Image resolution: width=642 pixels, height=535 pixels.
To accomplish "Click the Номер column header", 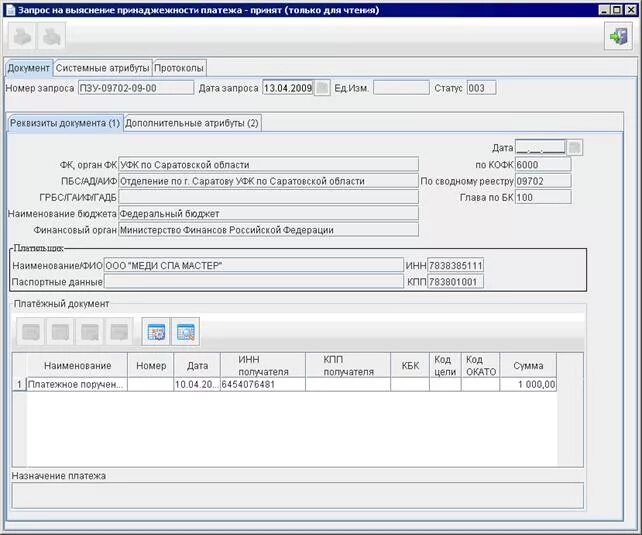I will tap(151, 366).
